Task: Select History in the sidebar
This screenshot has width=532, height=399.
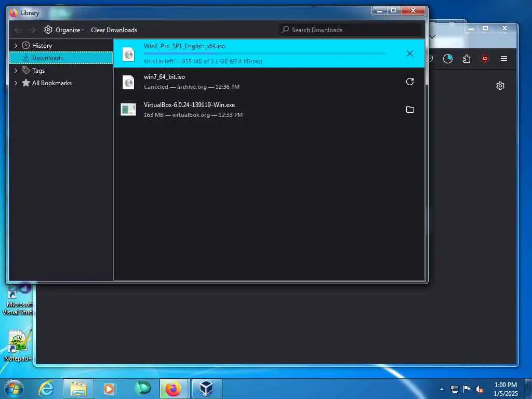Action: [42, 46]
